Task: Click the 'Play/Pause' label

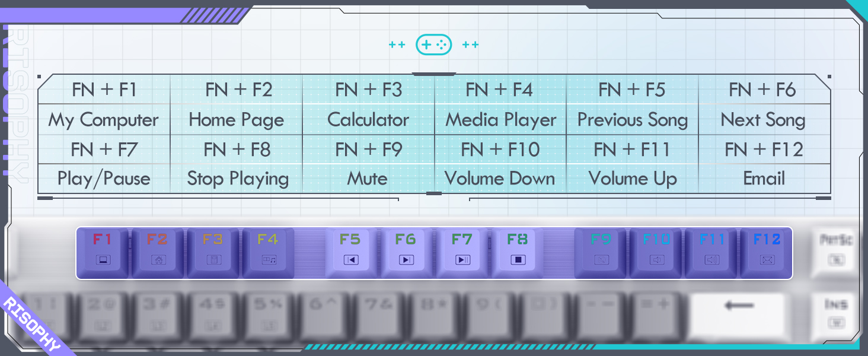Action: point(104,179)
